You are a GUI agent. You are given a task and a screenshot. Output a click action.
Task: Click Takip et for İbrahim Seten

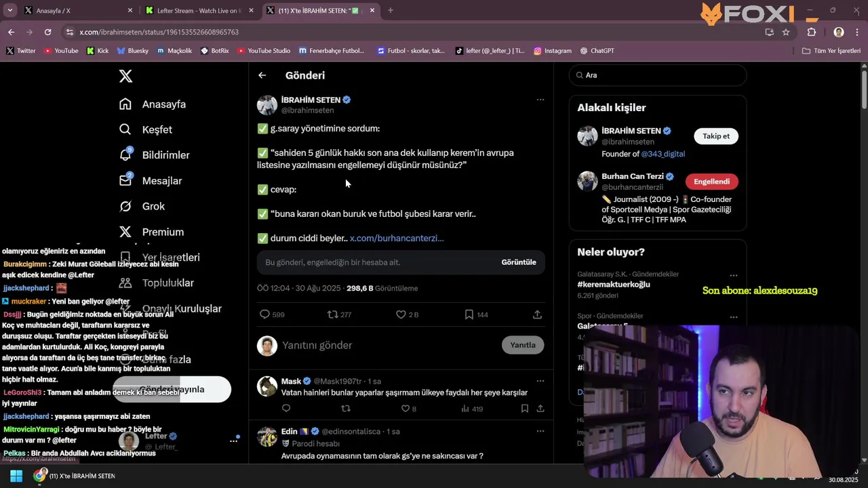(x=716, y=136)
